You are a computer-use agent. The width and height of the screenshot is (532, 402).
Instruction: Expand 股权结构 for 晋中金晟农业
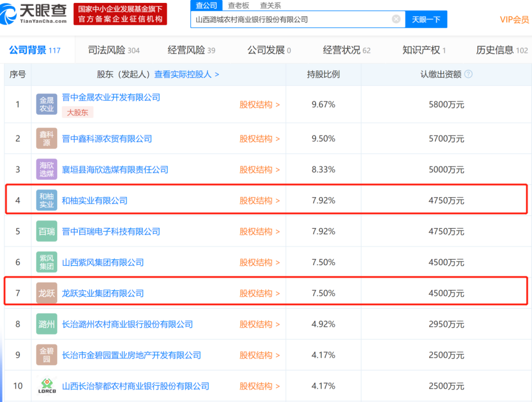260,104
